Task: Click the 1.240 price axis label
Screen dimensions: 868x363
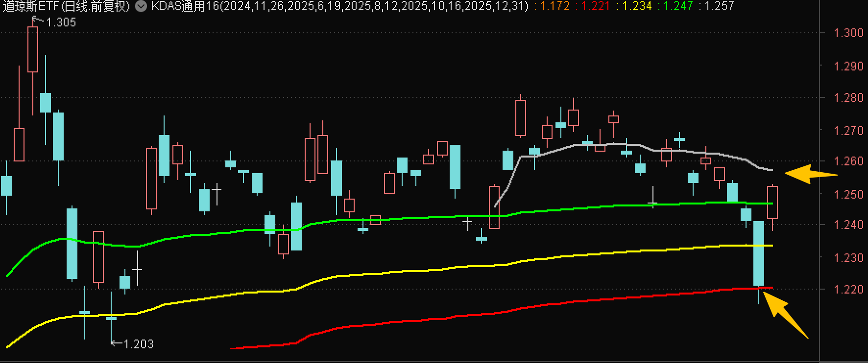Action: 848,225
